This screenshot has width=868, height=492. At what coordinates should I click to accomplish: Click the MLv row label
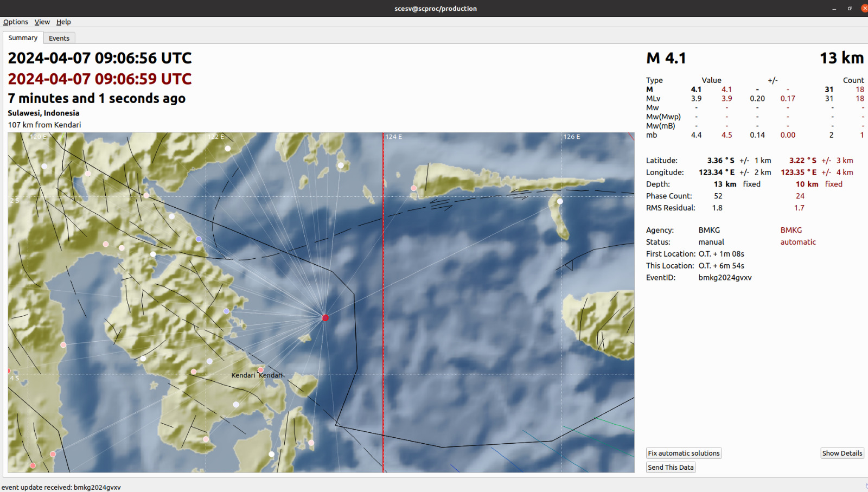click(653, 99)
